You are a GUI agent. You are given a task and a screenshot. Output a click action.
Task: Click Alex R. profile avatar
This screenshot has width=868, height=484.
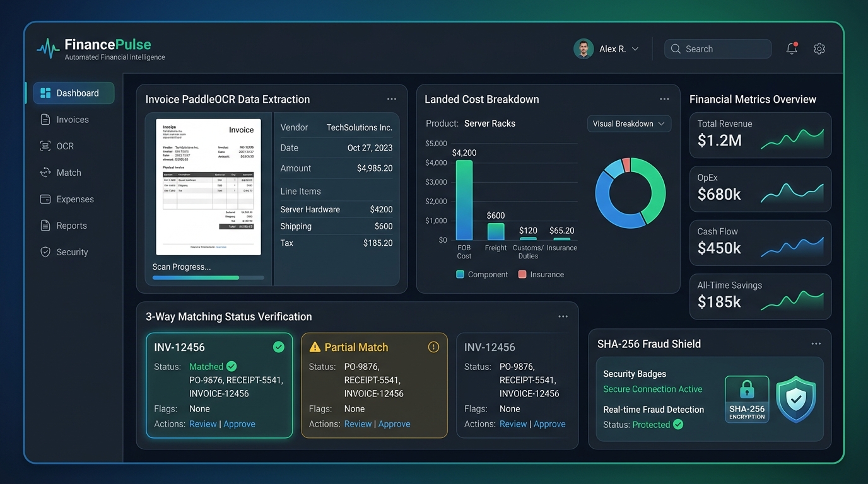pos(584,49)
